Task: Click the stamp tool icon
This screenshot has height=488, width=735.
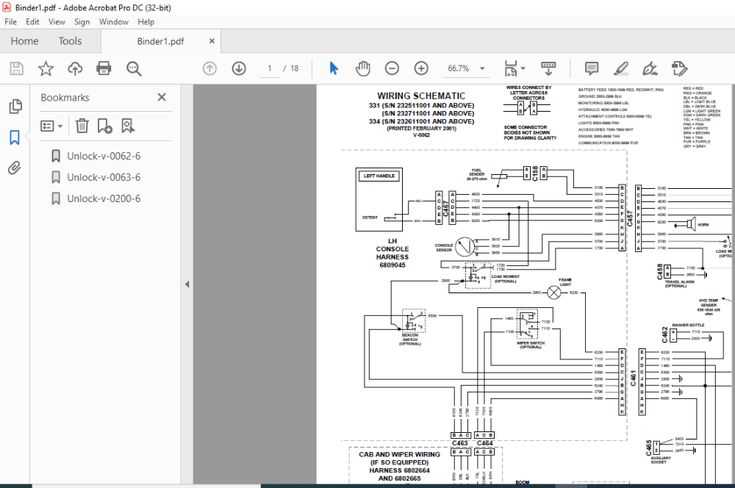Action: pos(680,68)
